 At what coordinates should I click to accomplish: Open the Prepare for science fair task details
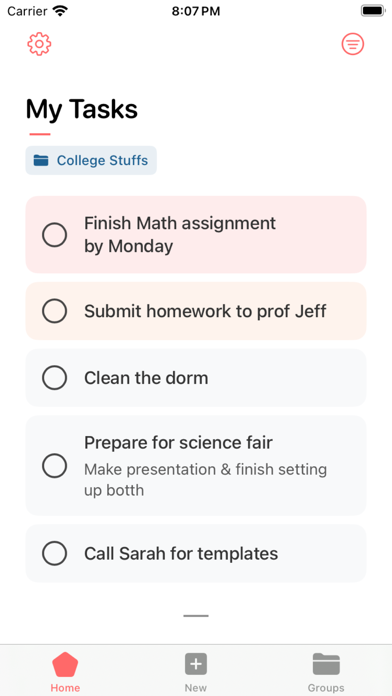[196, 466]
